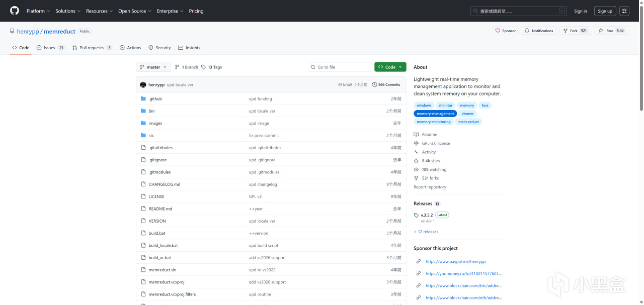Open the Releases heading link
Screen dimensions: 644x305
423,204
